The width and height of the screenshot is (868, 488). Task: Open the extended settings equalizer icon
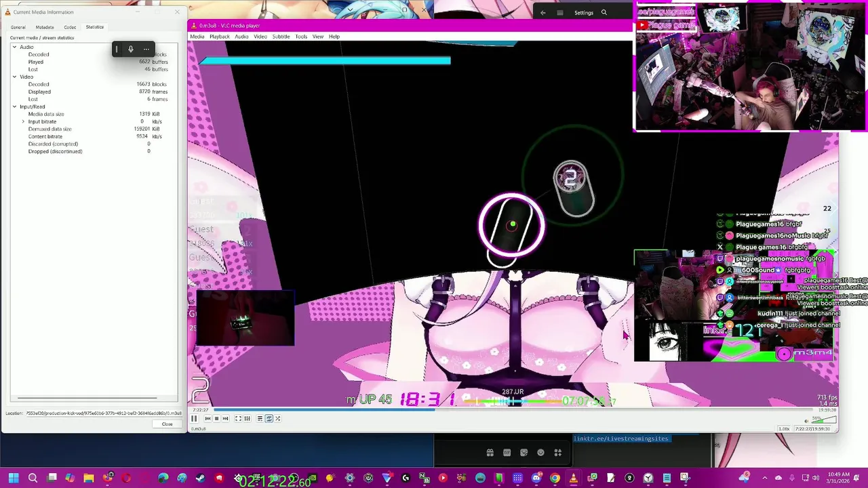click(247, 418)
